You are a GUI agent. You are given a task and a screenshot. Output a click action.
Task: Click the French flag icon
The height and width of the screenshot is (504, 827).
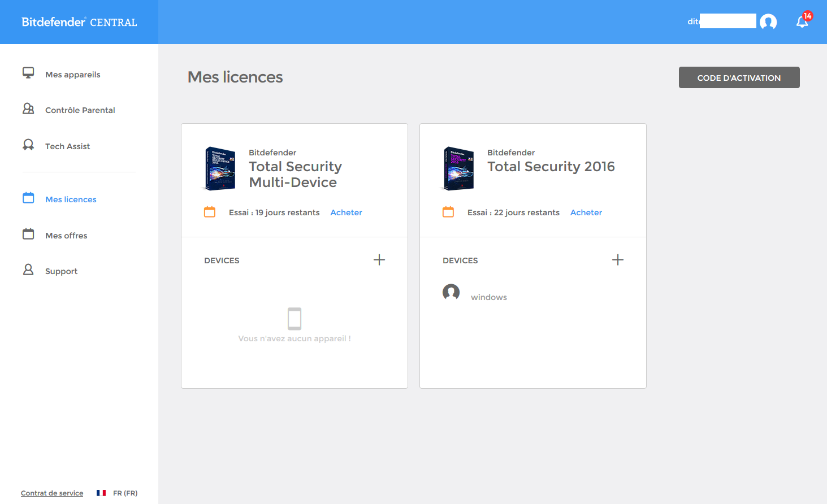[x=101, y=493]
